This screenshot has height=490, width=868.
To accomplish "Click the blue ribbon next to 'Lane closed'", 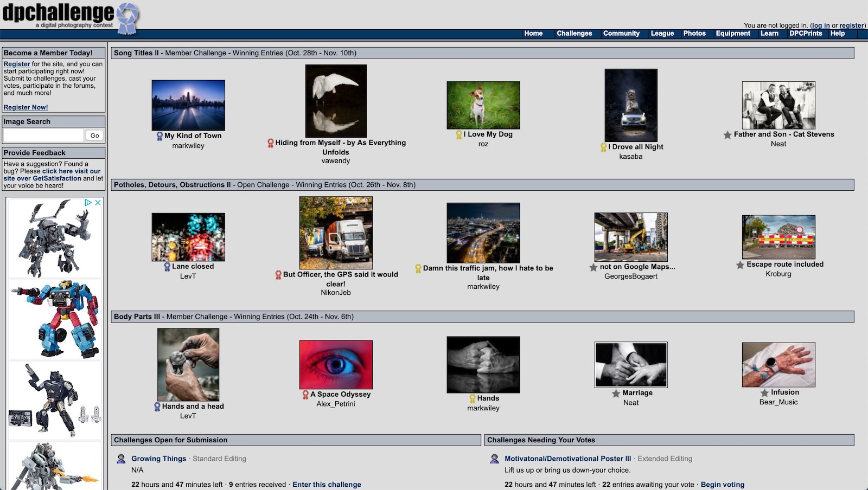I will pyautogui.click(x=166, y=267).
